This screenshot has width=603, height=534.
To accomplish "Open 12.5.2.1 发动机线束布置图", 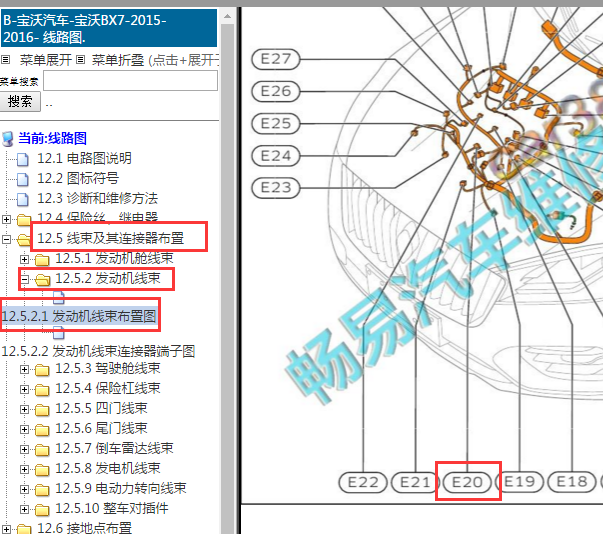I will coord(79,316).
